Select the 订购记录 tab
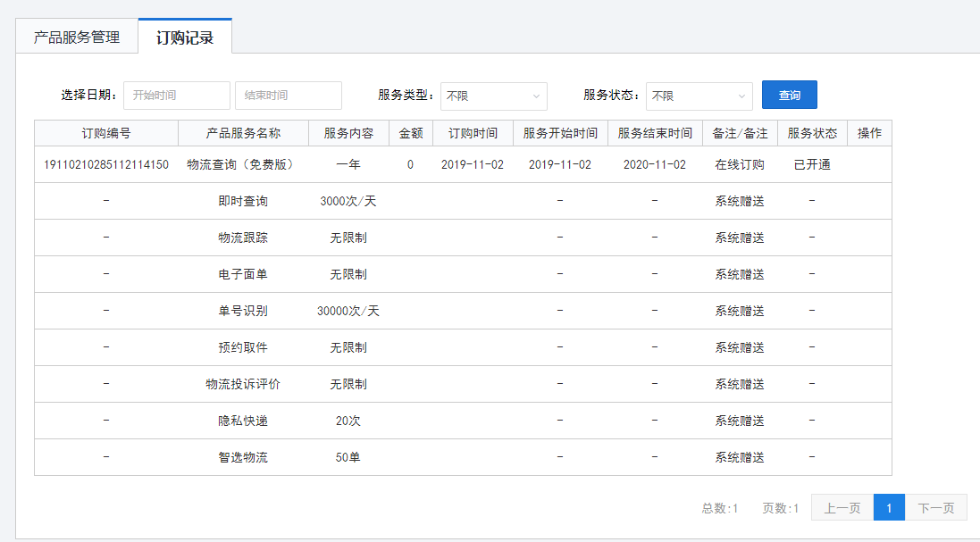The height and width of the screenshot is (542, 980). click(185, 38)
